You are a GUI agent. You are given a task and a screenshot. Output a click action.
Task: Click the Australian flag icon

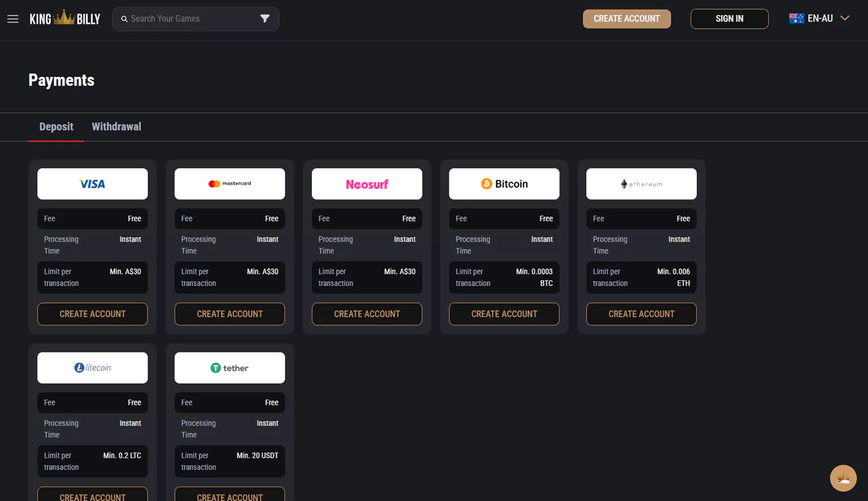pyautogui.click(x=796, y=19)
